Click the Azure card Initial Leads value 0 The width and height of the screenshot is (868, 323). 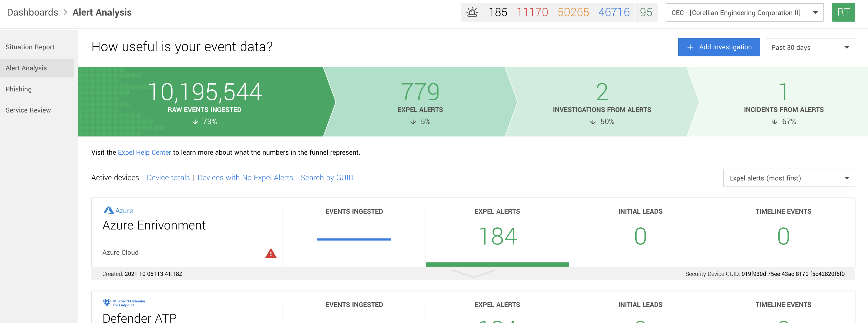pos(640,236)
